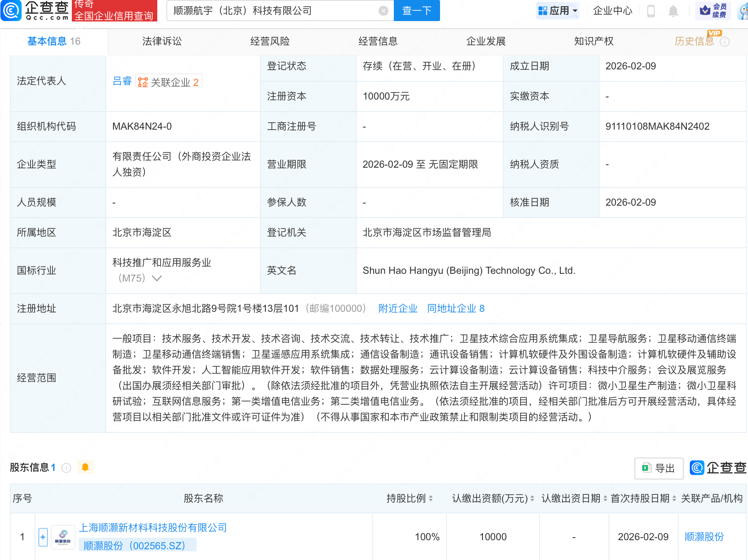Click the orange alert bell beside 股东信息
This screenshot has width=748, height=560.
[x=85, y=467]
